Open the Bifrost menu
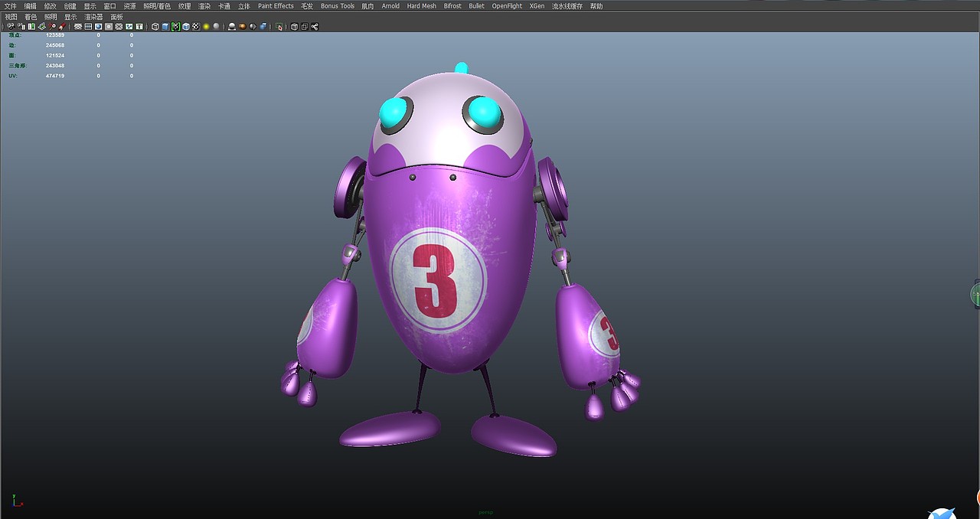 click(x=452, y=5)
